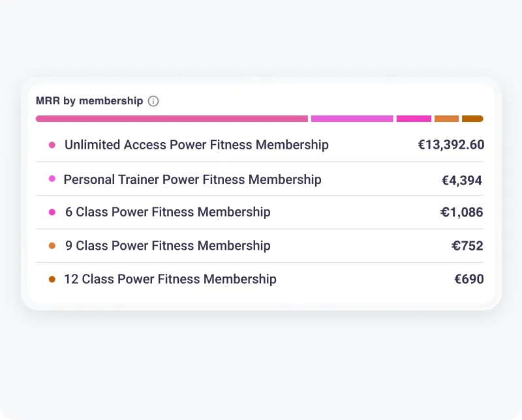Select the magenta segment of the MRR bar
This screenshot has width=522, height=420.
[x=414, y=119]
